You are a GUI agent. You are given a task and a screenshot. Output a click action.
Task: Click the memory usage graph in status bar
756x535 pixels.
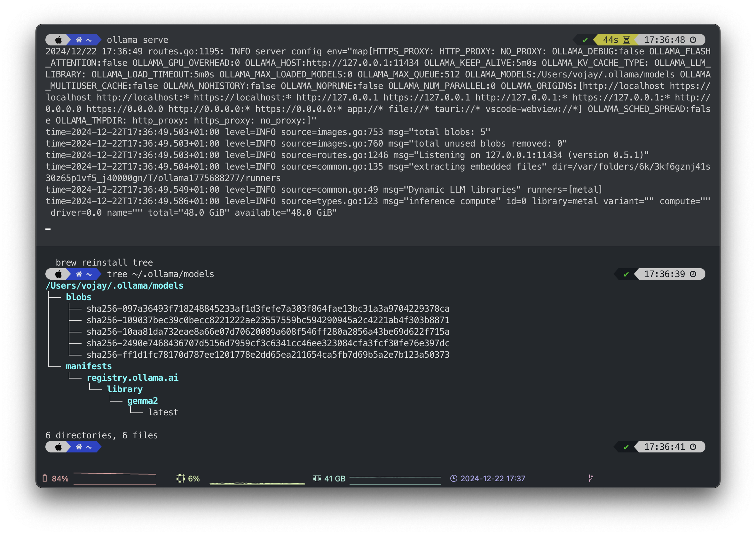(395, 480)
